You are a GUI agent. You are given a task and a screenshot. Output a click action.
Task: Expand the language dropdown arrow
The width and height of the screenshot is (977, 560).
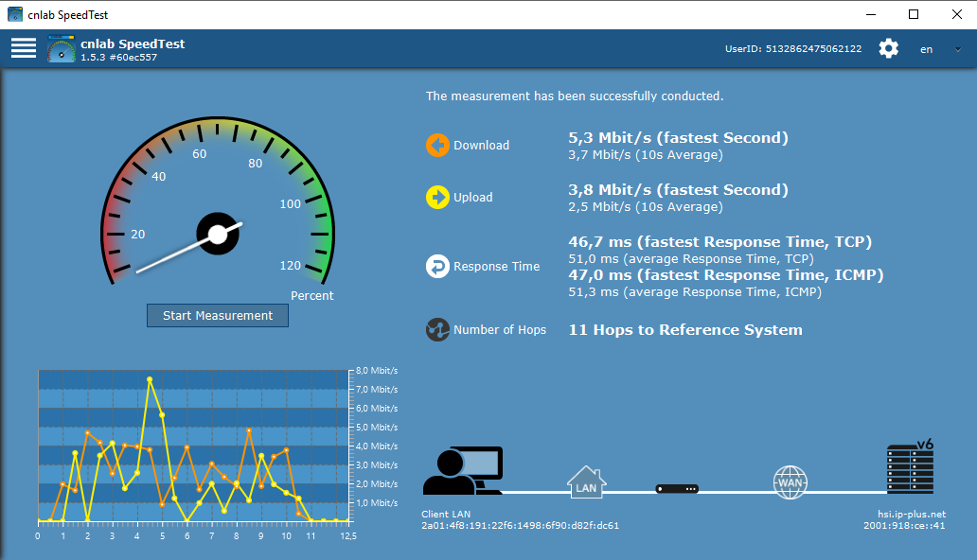coord(958,49)
